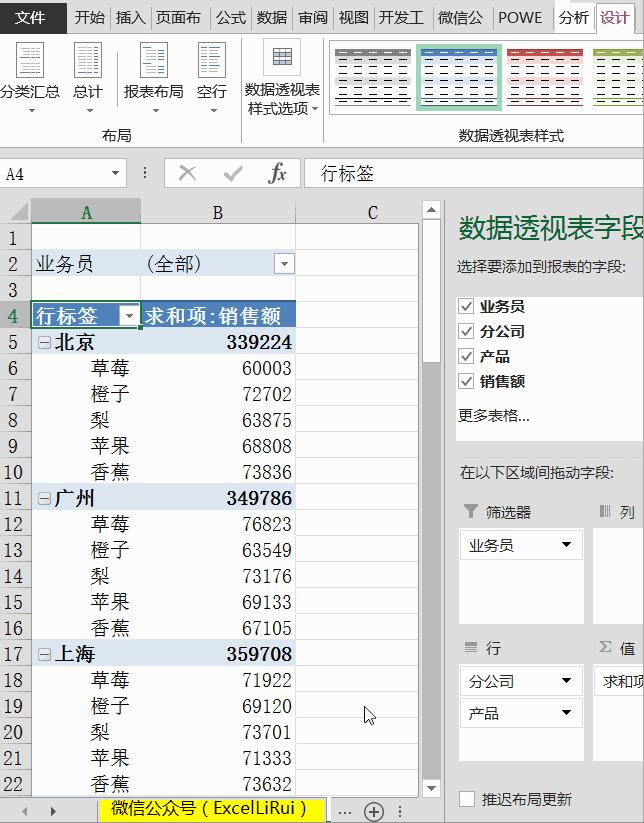Viewport: 644px width, 823px height.
Task: Switch to the 设计 tab
Action: (x=615, y=17)
